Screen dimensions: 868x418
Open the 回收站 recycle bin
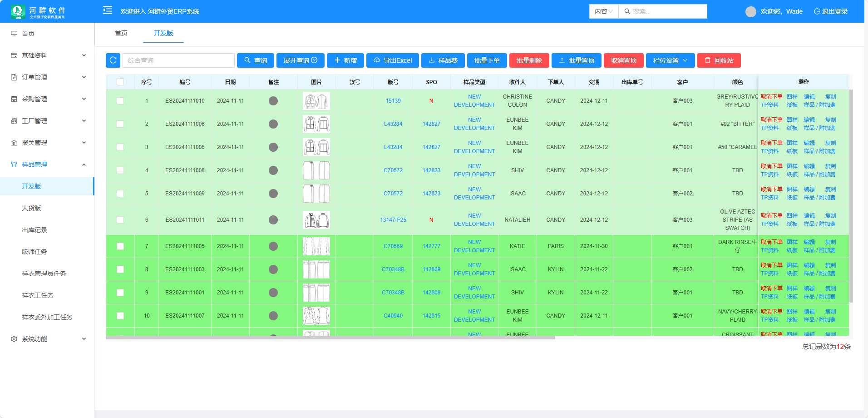tap(719, 60)
